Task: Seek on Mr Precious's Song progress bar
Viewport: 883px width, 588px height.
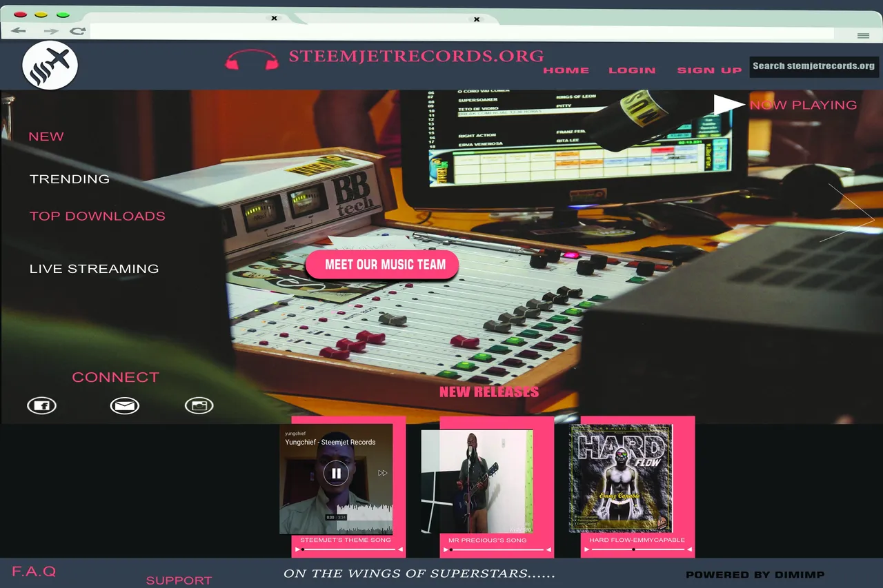Action: [x=498, y=549]
